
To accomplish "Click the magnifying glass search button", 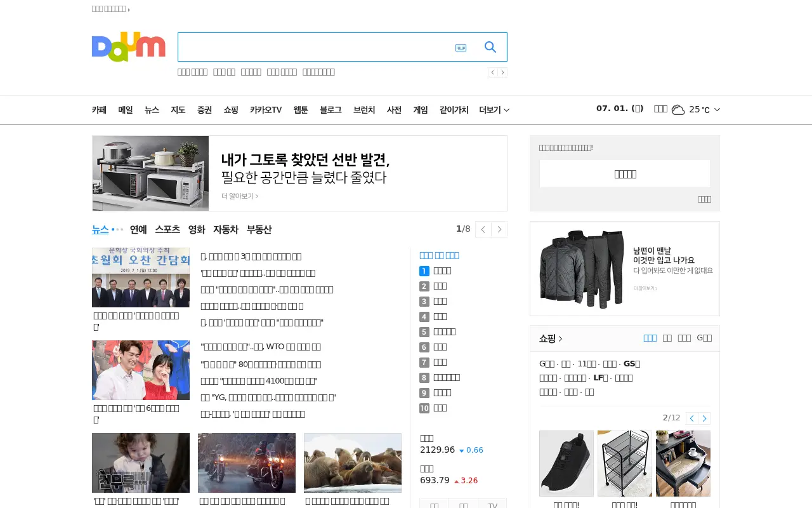I will [490, 47].
